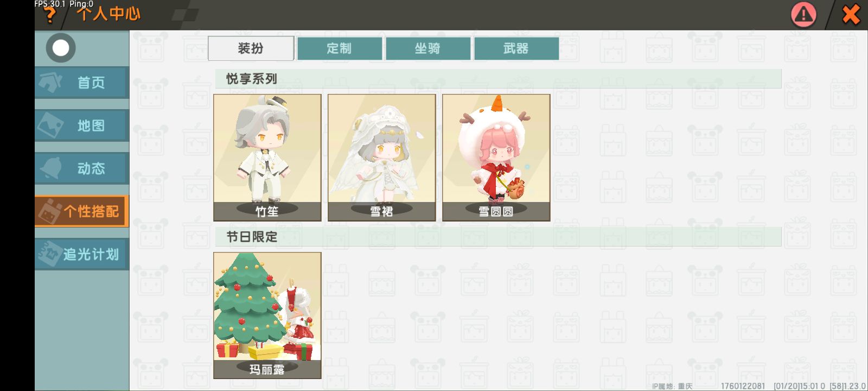Viewport: 868px width, 391px height.
Task: Open 动态 in the sidebar
Action: [x=82, y=168]
